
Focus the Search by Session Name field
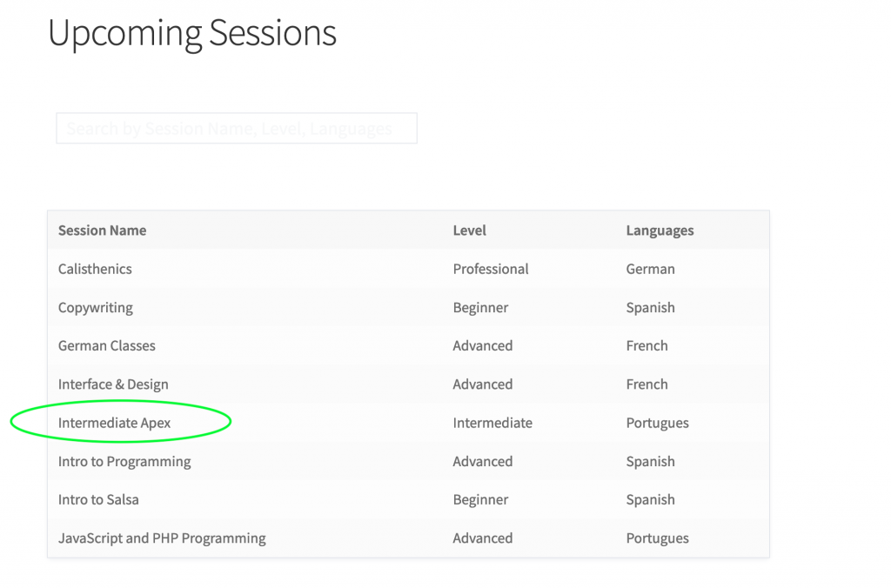pyautogui.click(x=237, y=129)
